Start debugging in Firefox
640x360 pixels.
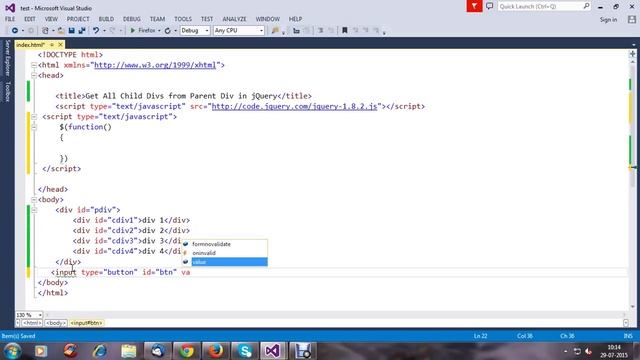[142, 31]
